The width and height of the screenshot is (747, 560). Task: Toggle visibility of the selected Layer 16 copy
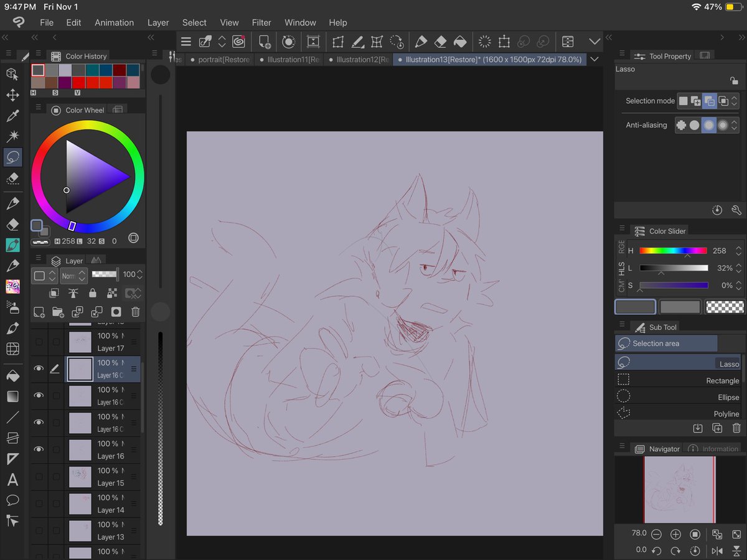(x=39, y=369)
